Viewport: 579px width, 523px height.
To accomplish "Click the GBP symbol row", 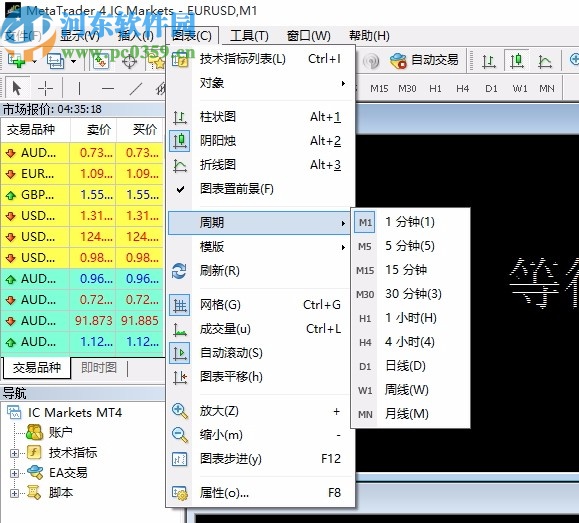I will tap(82, 195).
